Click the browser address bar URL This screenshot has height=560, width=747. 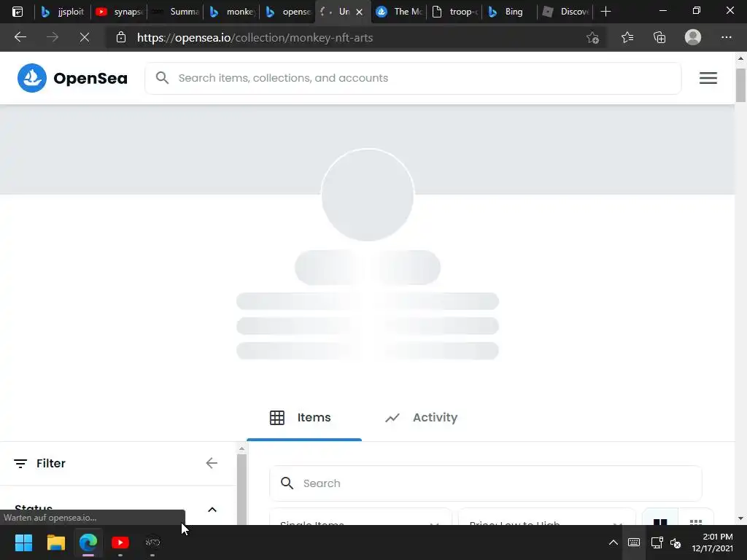click(x=255, y=38)
